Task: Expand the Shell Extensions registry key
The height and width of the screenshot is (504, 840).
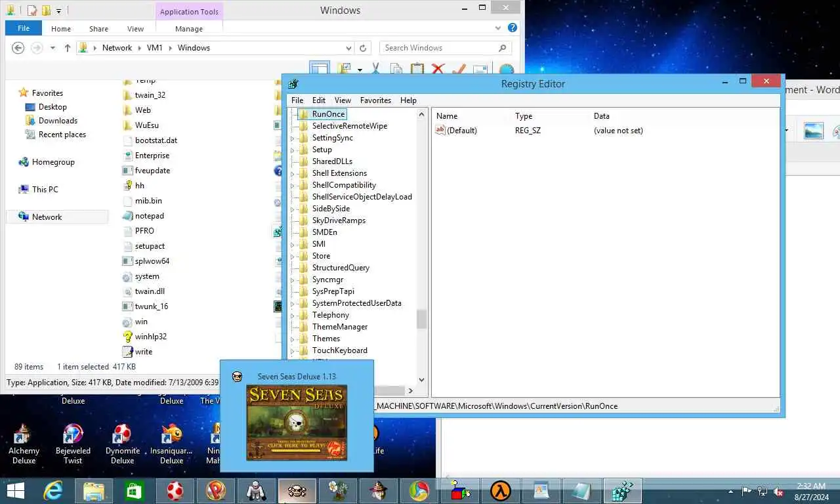Action: (293, 173)
